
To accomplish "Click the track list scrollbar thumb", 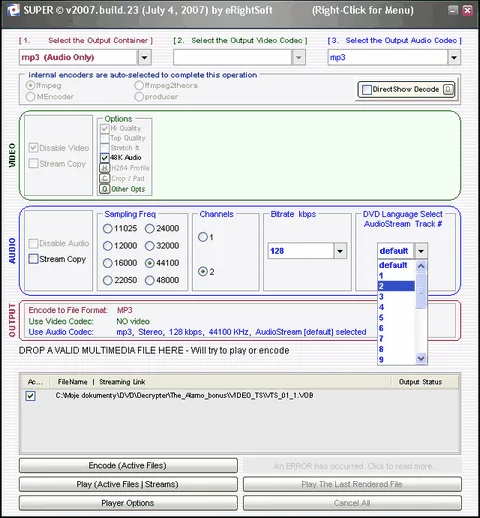I will (x=421, y=291).
